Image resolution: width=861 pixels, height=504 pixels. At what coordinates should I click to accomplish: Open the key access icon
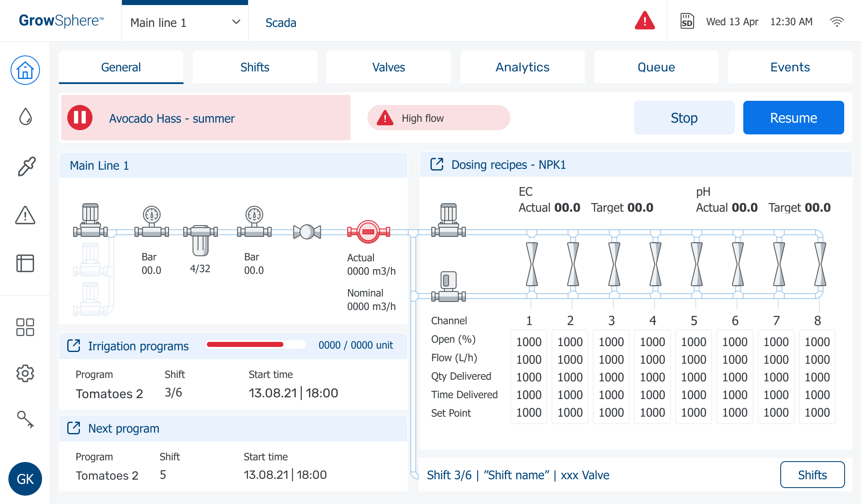[x=25, y=419]
